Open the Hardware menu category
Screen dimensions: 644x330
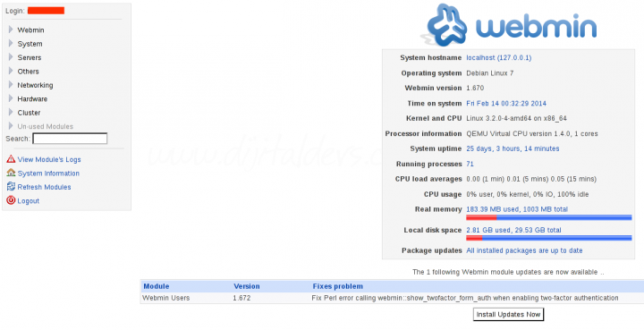click(x=32, y=99)
